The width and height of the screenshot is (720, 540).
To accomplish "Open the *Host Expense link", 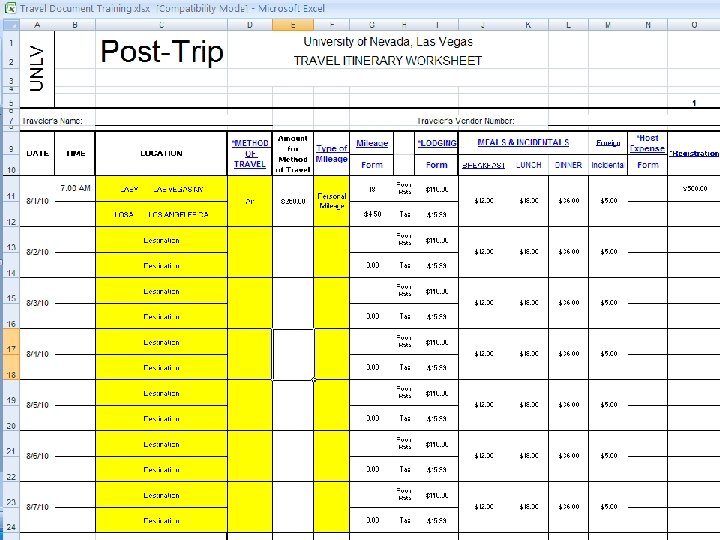I will 647,143.
